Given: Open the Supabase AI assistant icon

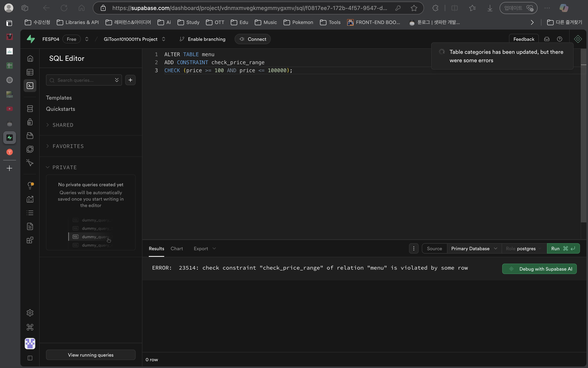Looking at the screenshot, I should pos(578,39).
